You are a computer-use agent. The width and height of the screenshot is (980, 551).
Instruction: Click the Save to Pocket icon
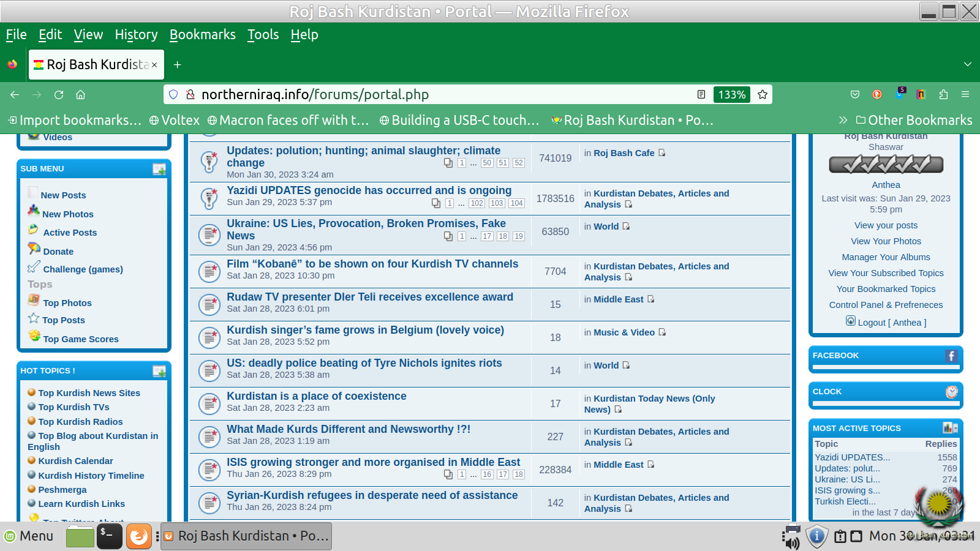(855, 94)
